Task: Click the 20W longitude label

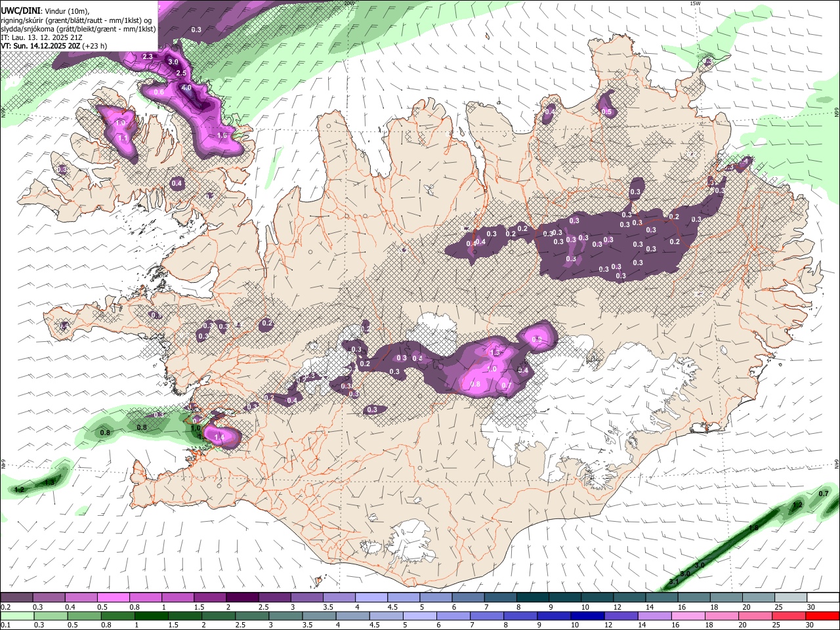Action: click(x=349, y=3)
